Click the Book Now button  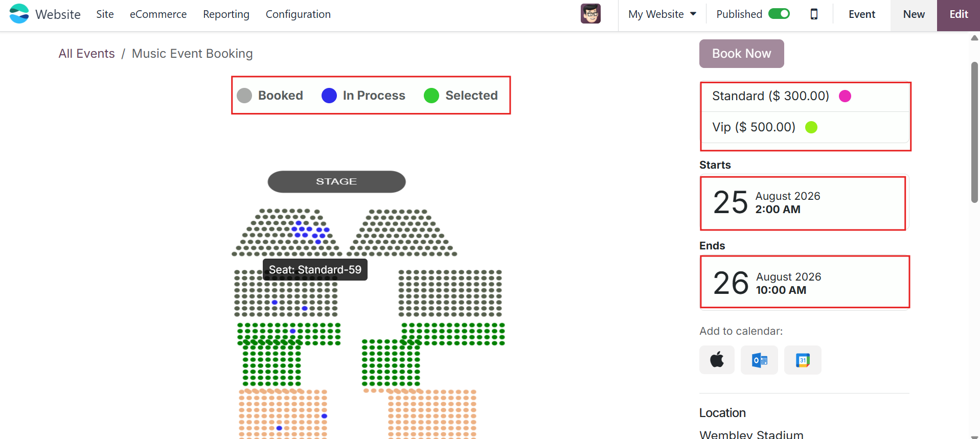(x=741, y=54)
